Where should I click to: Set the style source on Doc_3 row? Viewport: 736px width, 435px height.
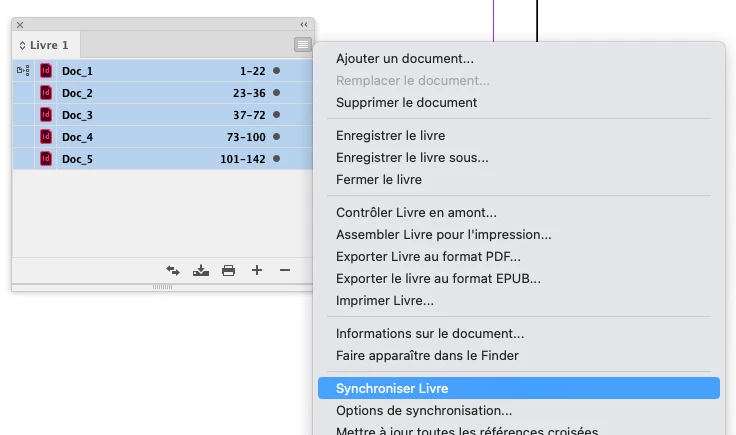click(x=23, y=115)
